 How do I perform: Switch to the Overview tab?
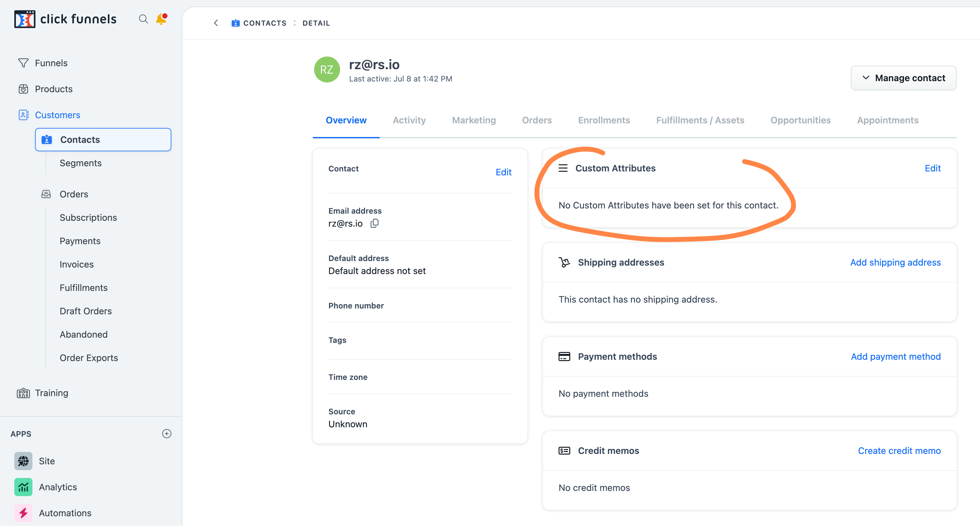click(346, 120)
